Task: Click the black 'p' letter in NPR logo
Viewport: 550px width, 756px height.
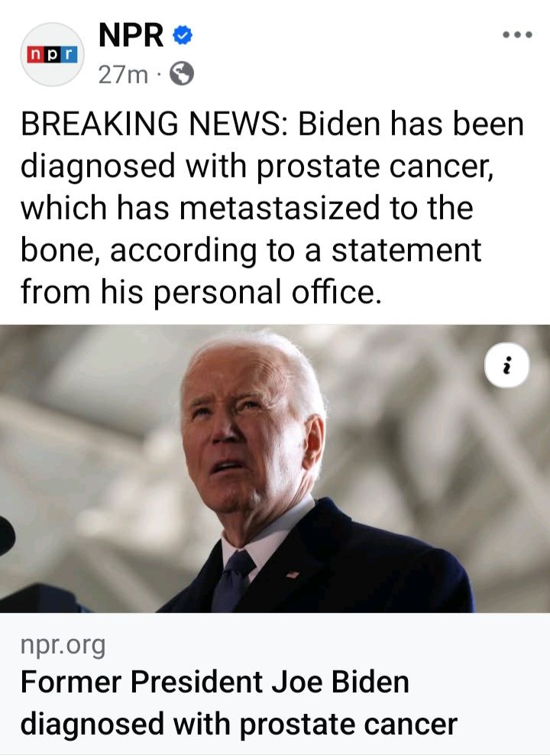Action: (52, 54)
